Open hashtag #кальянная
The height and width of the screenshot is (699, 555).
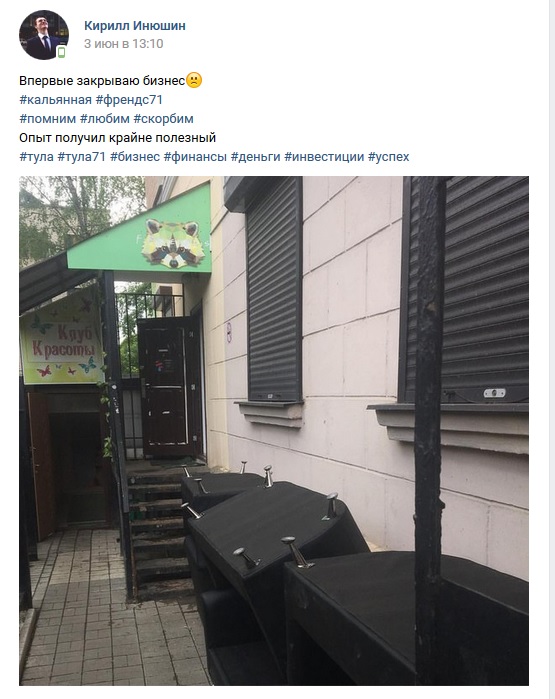[55, 100]
